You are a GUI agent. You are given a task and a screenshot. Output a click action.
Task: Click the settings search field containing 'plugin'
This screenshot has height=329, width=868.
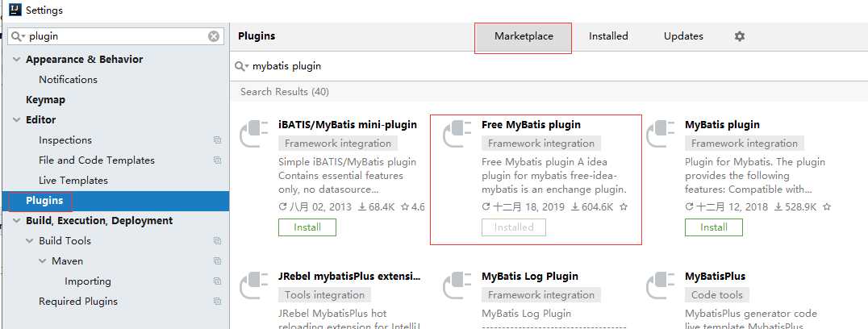click(x=116, y=36)
